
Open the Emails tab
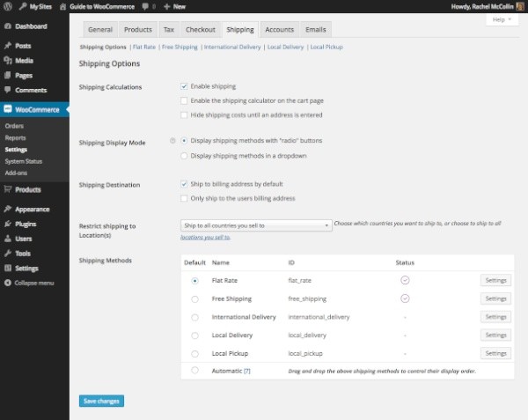(x=316, y=30)
